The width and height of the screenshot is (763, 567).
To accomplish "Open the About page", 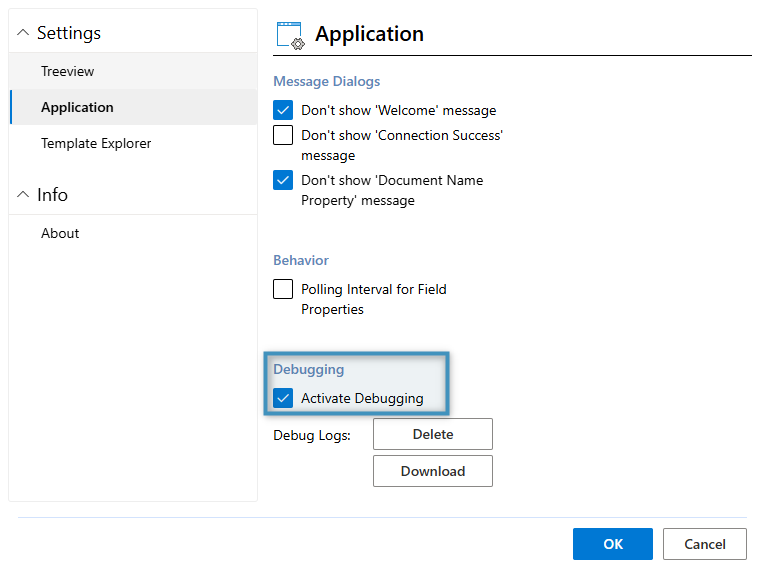I will [60, 233].
